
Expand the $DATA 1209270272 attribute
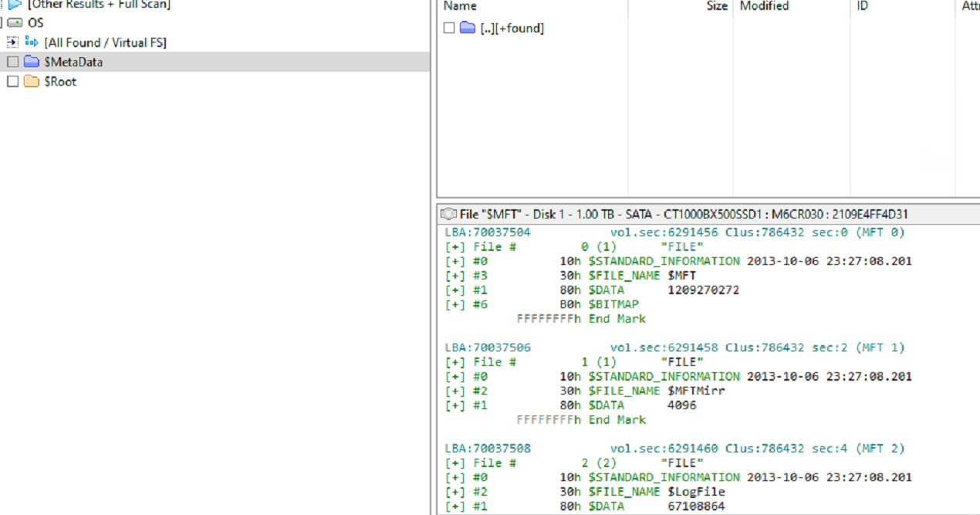click(456, 290)
